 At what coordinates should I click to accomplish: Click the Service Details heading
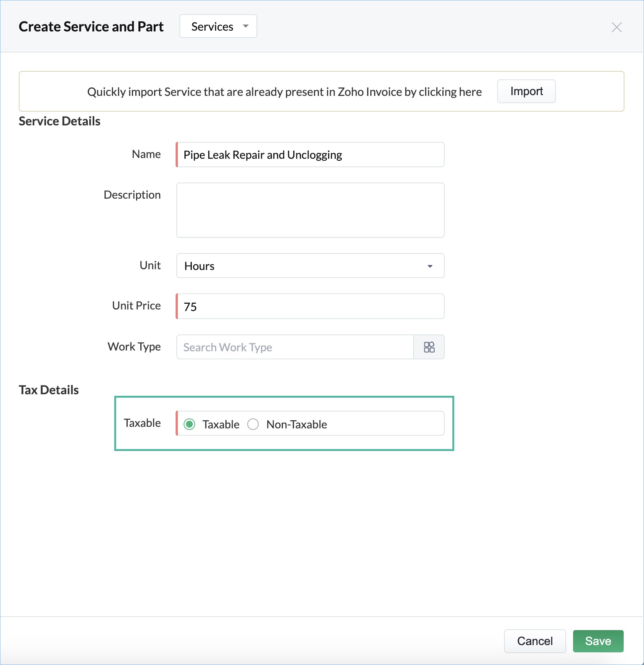point(59,121)
